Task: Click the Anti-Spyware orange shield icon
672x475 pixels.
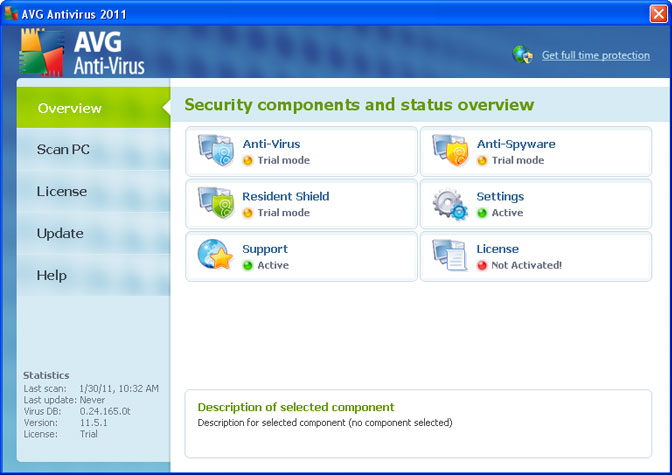Action: pos(450,150)
